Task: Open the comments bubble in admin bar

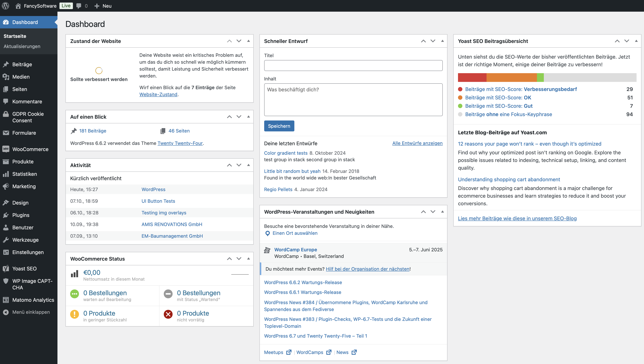Action: (x=79, y=6)
